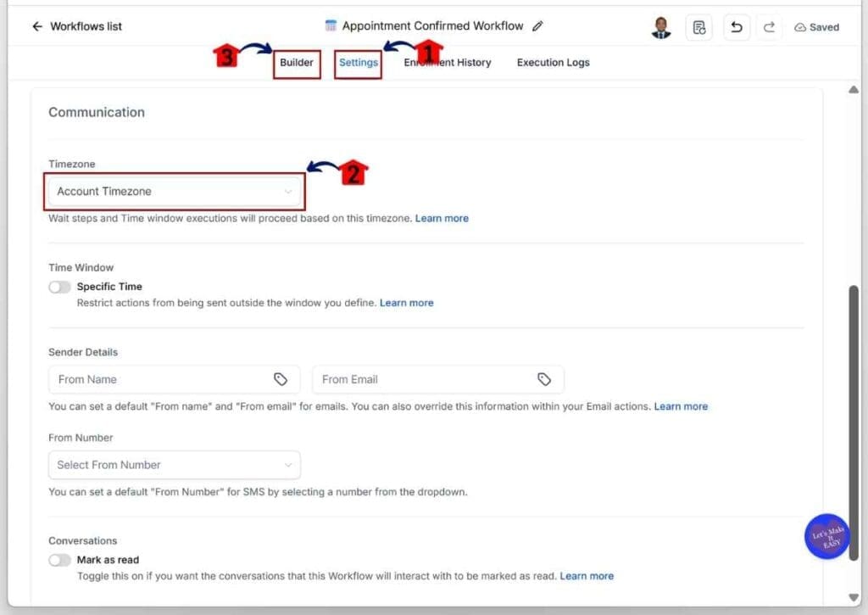Switch to the Builder tab

tap(297, 63)
